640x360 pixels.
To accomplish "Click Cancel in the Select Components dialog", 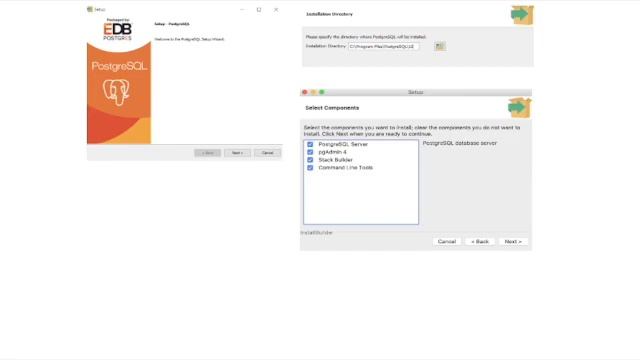I will click(x=447, y=242).
